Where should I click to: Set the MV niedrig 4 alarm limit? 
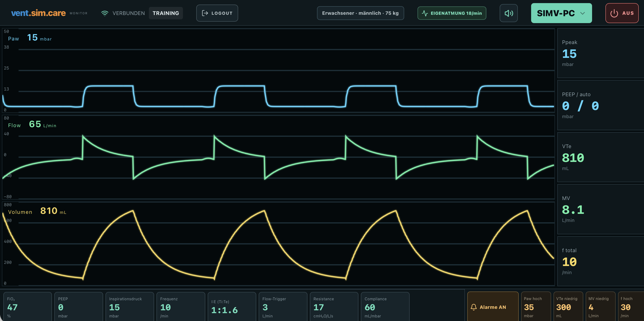pos(600,306)
